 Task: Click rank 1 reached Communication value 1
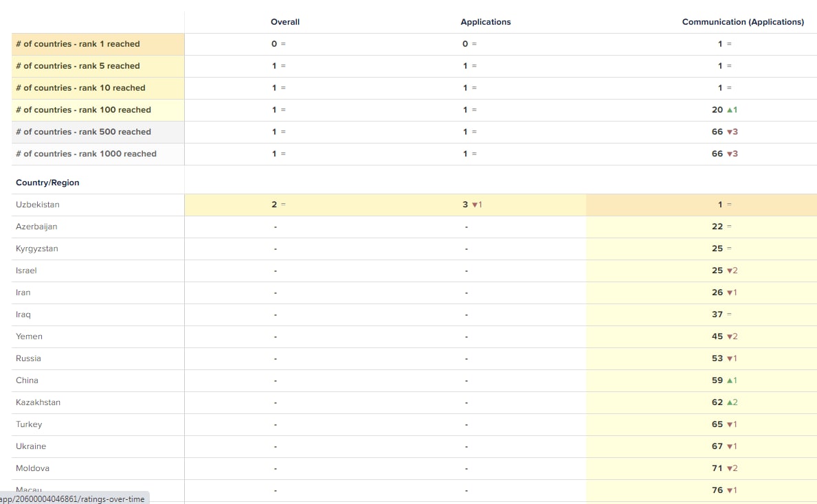(x=720, y=44)
